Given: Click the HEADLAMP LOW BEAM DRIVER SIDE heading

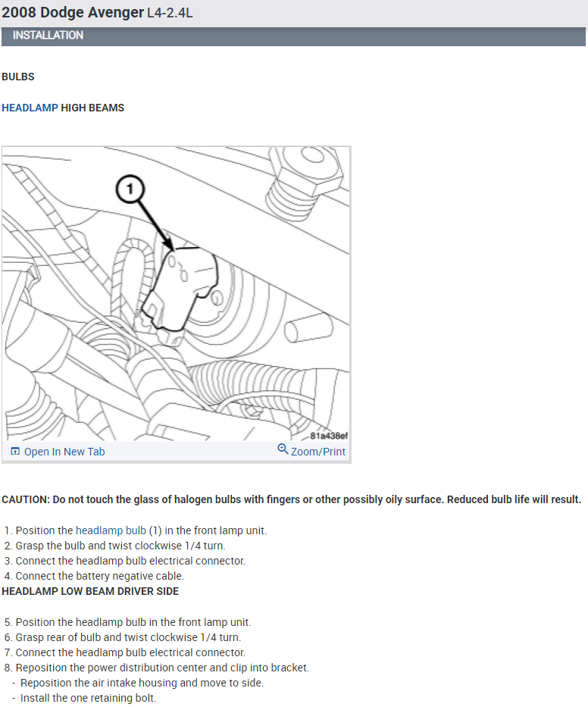Looking at the screenshot, I should click(x=90, y=591).
